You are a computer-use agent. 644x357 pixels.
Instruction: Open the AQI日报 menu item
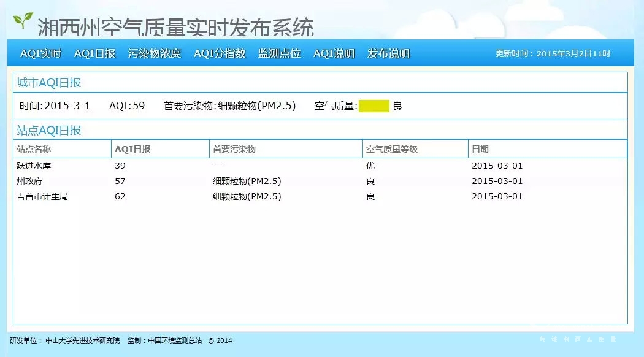click(x=94, y=53)
